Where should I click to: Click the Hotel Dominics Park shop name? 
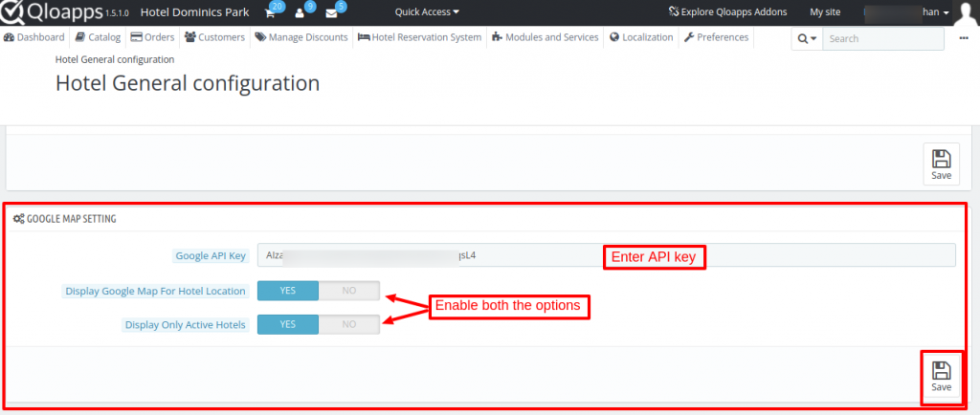pyautogui.click(x=195, y=11)
